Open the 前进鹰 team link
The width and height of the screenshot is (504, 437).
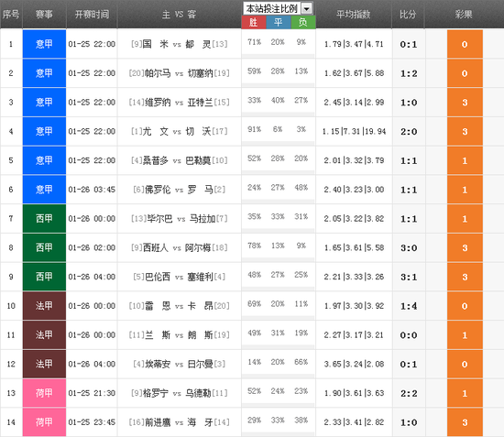pyautogui.click(x=158, y=422)
